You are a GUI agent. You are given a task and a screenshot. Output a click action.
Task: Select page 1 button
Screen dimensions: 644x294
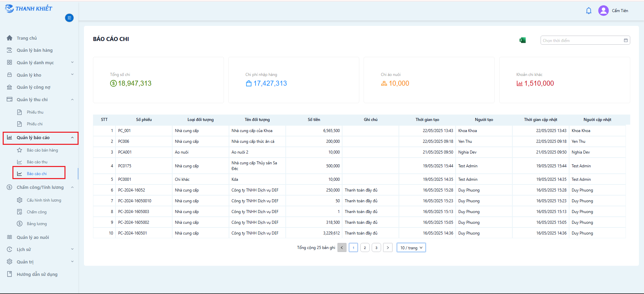pyautogui.click(x=353, y=248)
